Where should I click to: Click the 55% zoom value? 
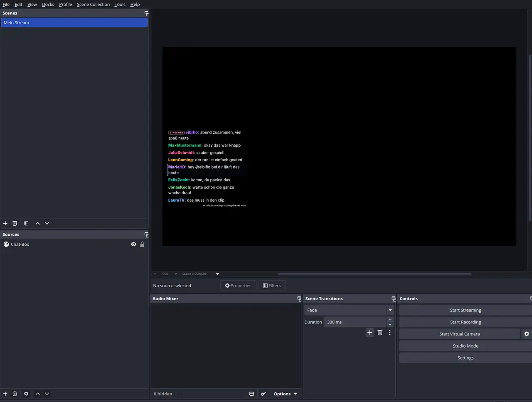tap(165, 274)
